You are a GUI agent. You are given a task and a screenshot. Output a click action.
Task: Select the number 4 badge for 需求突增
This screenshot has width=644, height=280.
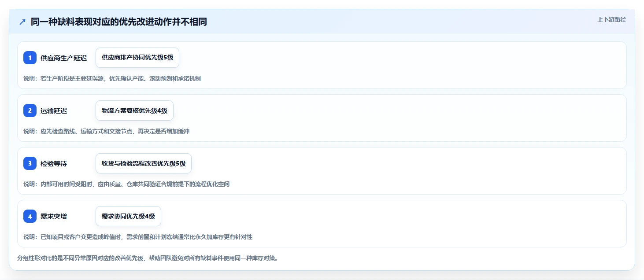click(x=30, y=216)
